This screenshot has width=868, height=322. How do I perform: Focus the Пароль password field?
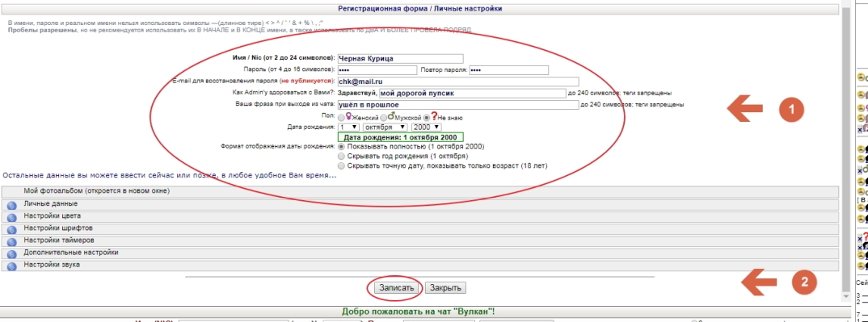[x=377, y=70]
